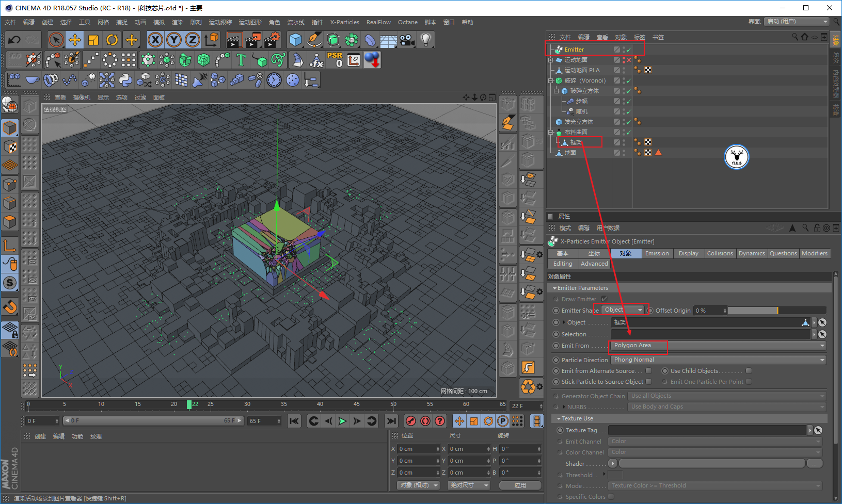The image size is (842, 504).
Task: Toggle the X axis lock icon
Action: coord(155,40)
